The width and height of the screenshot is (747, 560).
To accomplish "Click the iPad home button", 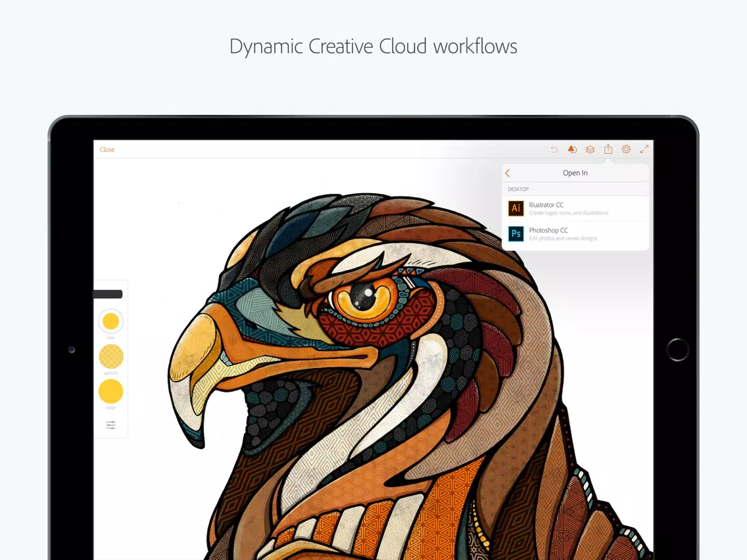I will coord(677,350).
